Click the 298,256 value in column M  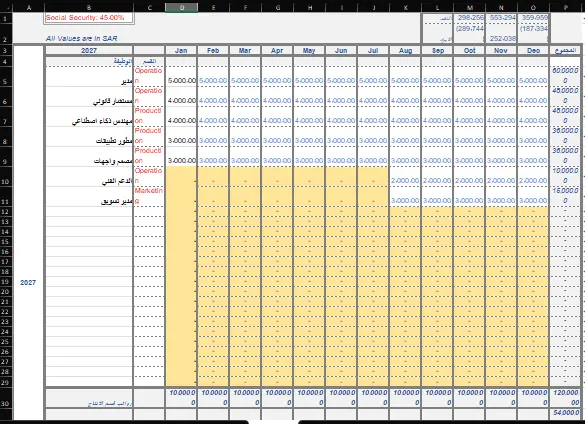(x=470, y=18)
